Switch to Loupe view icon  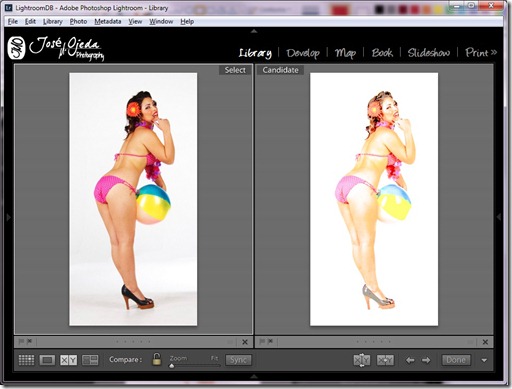47,360
